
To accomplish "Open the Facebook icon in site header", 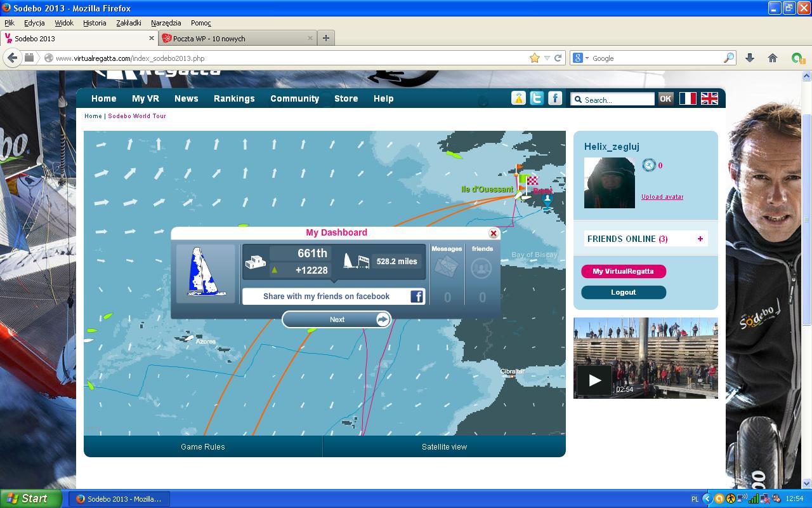I will coord(555,98).
